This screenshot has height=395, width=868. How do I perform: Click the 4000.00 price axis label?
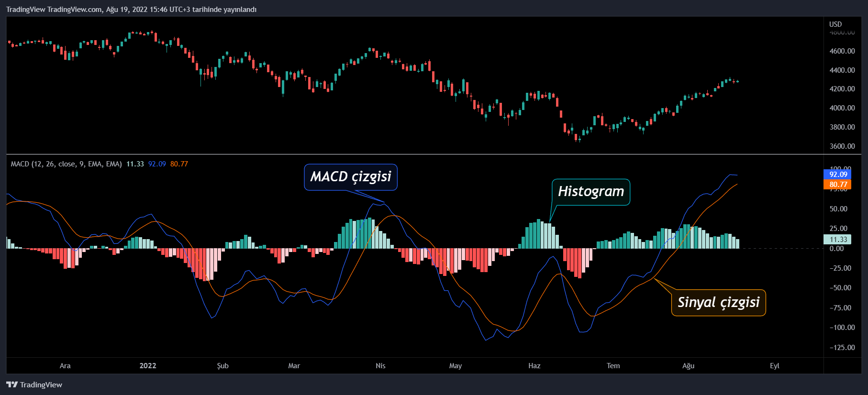pos(842,108)
